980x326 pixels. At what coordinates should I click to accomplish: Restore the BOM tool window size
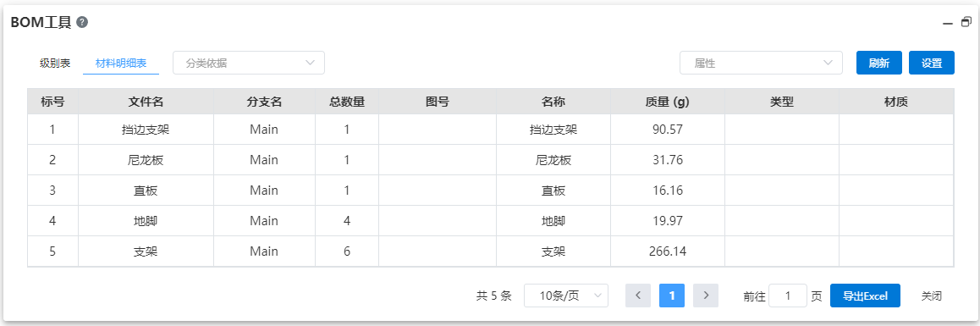[966, 22]
